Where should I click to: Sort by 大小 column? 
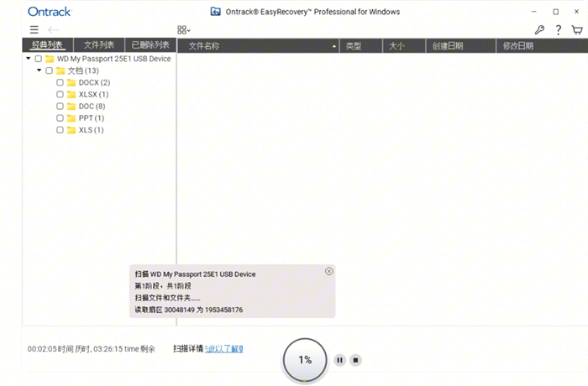tap(404, 45)
